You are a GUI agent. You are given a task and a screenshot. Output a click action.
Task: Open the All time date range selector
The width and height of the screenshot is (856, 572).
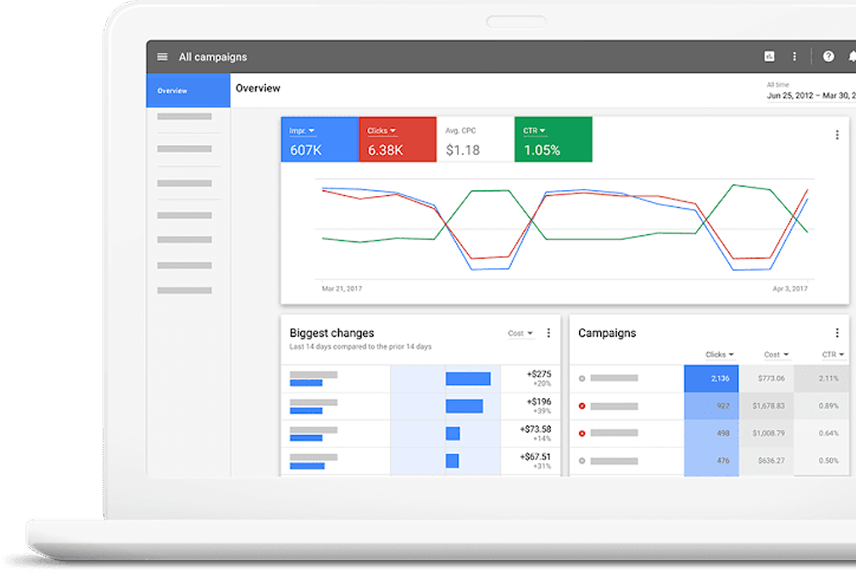pyautogui.click(x=811, y=91)
